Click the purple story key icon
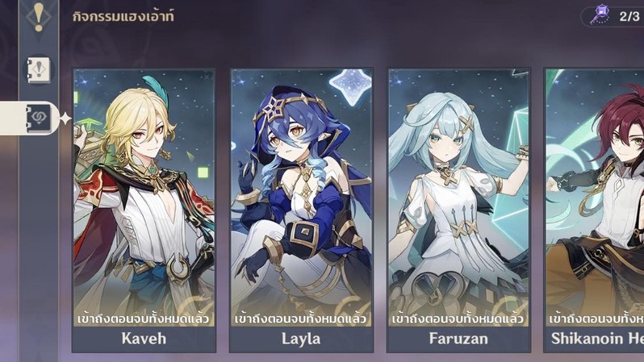The height and width of the screenshot is (362, 644). point(600,15)
